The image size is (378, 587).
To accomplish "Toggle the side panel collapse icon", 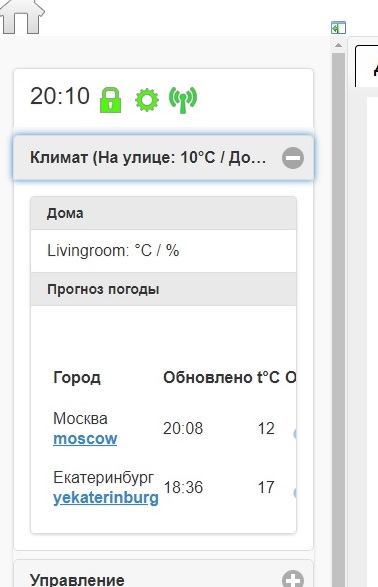I will pyautogui.click(x=338, y=28).
